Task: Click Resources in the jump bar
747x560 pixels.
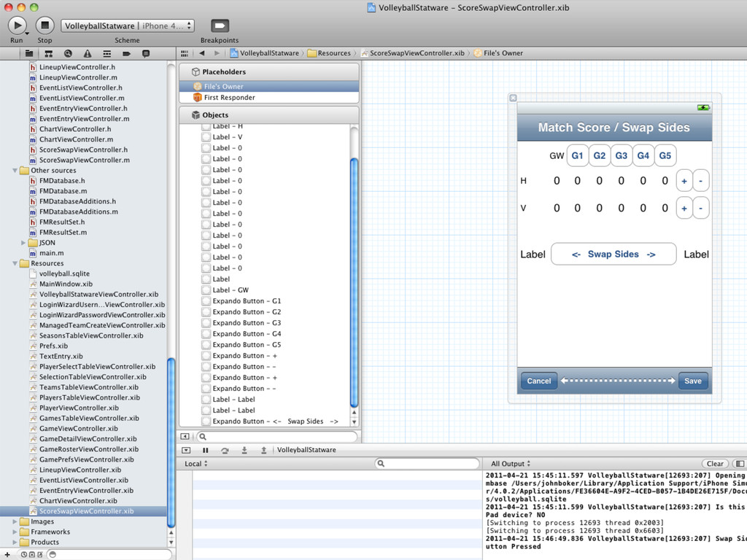Action: [x=329, y=53]
